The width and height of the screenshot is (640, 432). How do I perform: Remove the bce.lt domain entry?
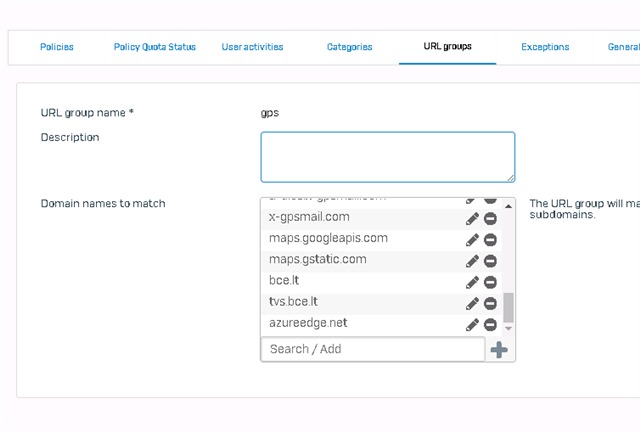(490, 283)
